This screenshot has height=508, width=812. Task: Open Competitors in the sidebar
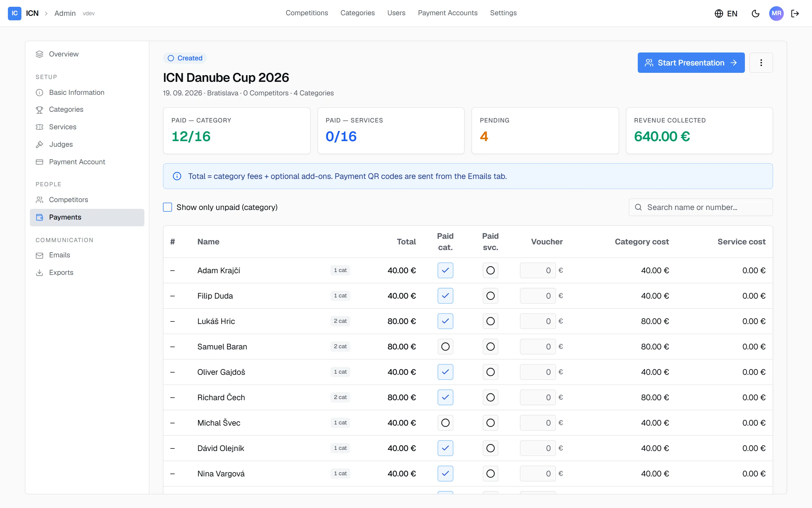click(87, 200)
